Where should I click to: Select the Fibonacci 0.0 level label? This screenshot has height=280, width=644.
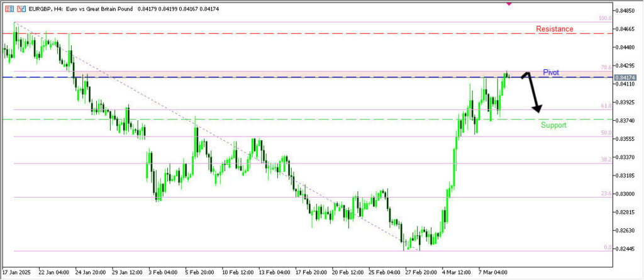608,247
